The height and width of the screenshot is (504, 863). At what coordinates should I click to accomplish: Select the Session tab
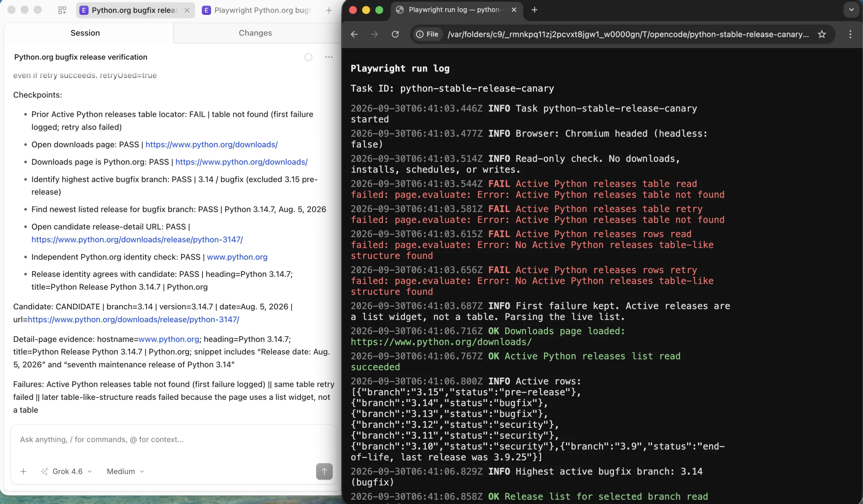click(x=85, y=33)
